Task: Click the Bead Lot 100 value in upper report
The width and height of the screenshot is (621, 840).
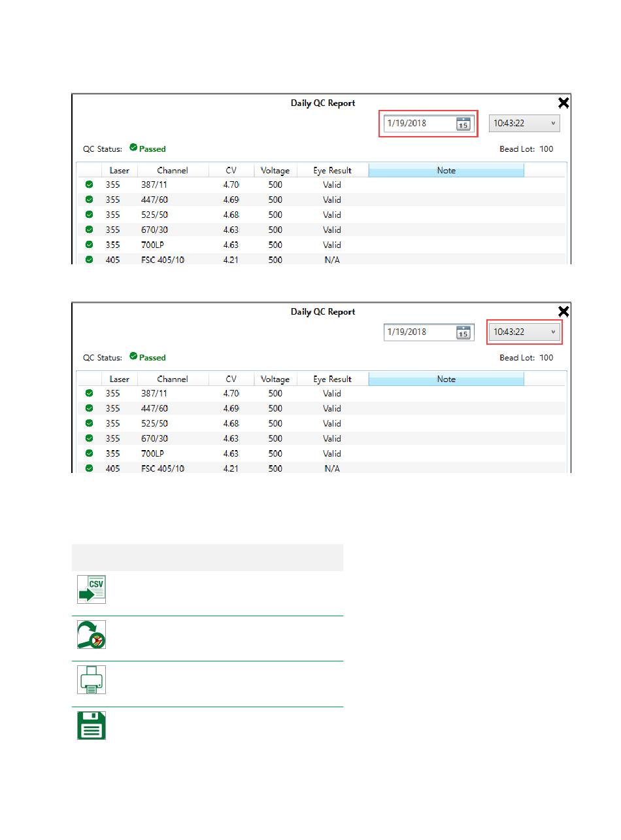Action: (x=546, y=149)
